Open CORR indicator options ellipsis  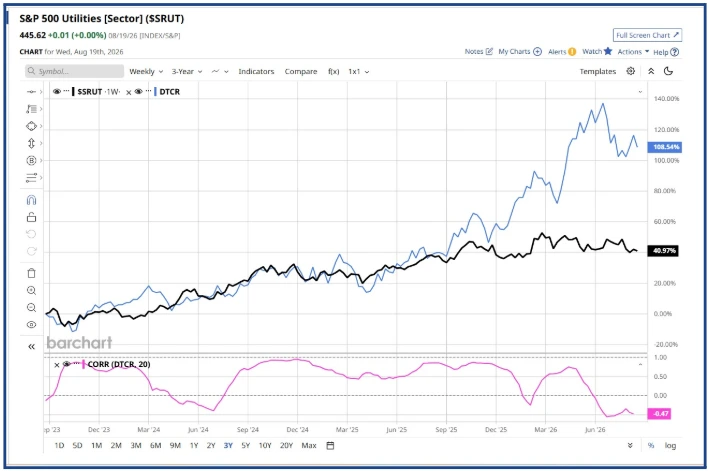point(76,363)
